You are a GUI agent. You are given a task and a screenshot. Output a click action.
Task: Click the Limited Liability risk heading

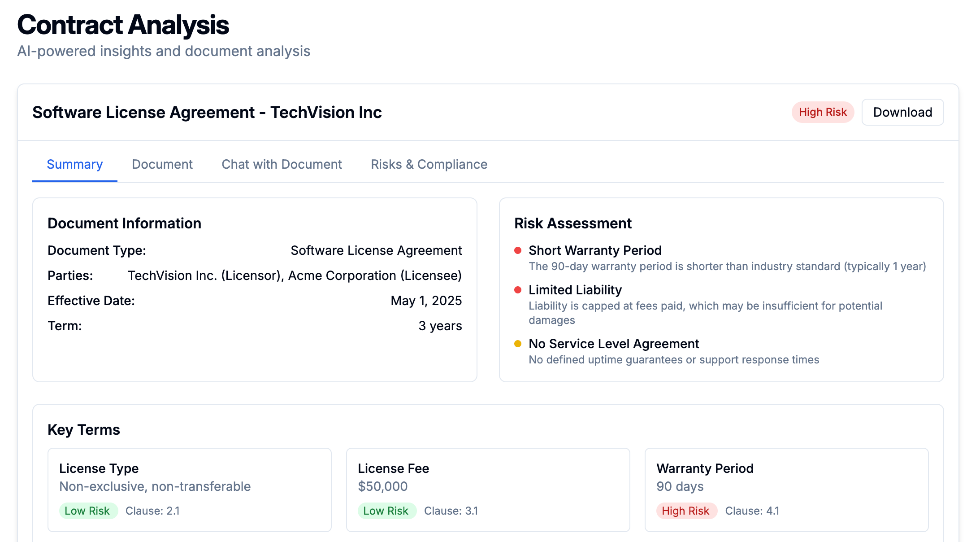575,290
